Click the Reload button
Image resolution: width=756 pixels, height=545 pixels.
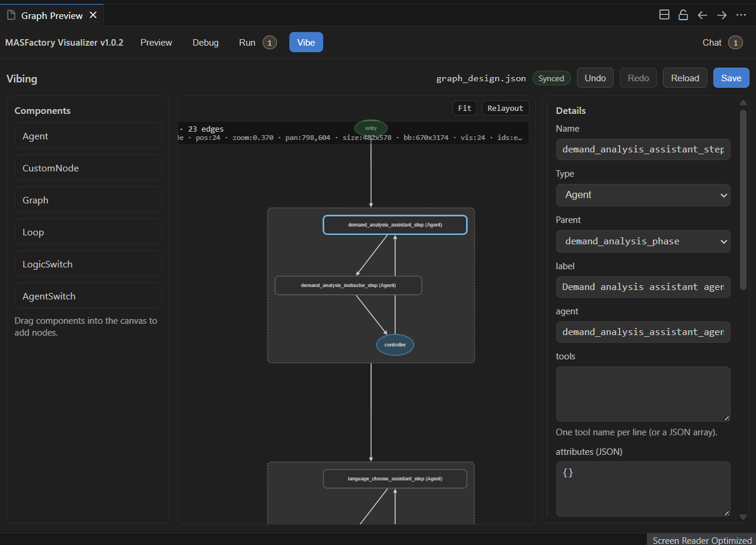[x=685, y=78]
